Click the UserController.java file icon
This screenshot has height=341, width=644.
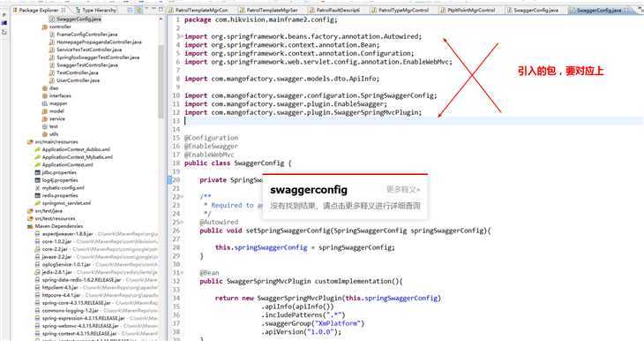point(52,80)
